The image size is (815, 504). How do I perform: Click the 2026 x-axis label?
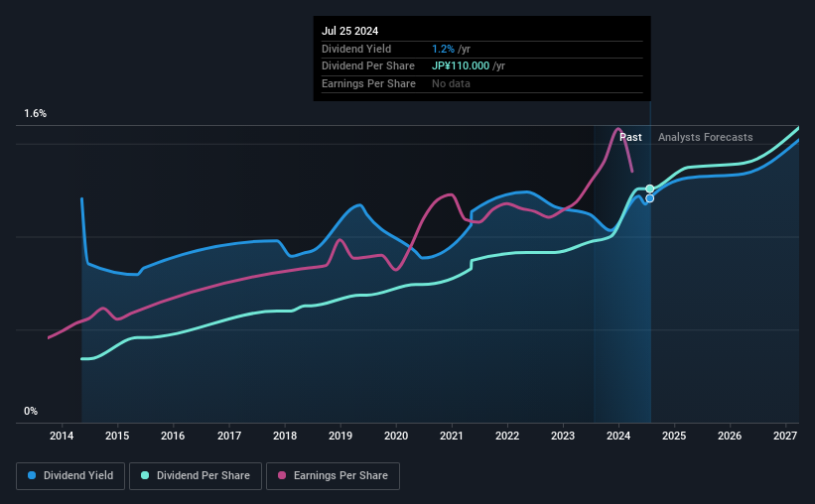click(730, 436)
